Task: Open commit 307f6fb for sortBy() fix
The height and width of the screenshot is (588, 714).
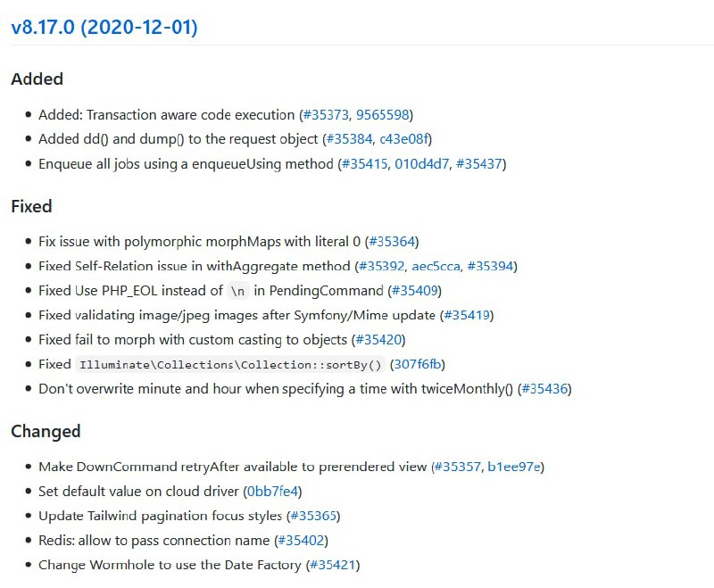Action: coord(418,364)
